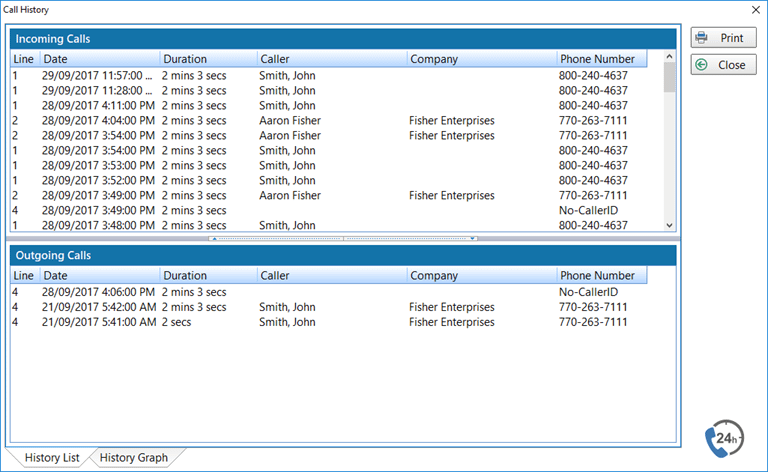Click the incoming calls scrollbar up arrow
The width and height of the screenshot is (768, 472).
coord(670,57)
